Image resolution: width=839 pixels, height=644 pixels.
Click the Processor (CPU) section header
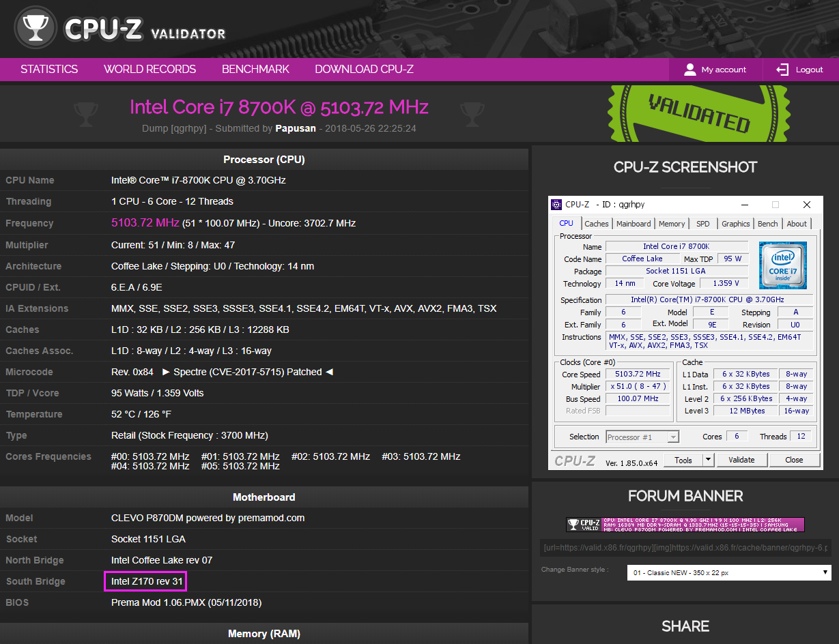(264, 160)
